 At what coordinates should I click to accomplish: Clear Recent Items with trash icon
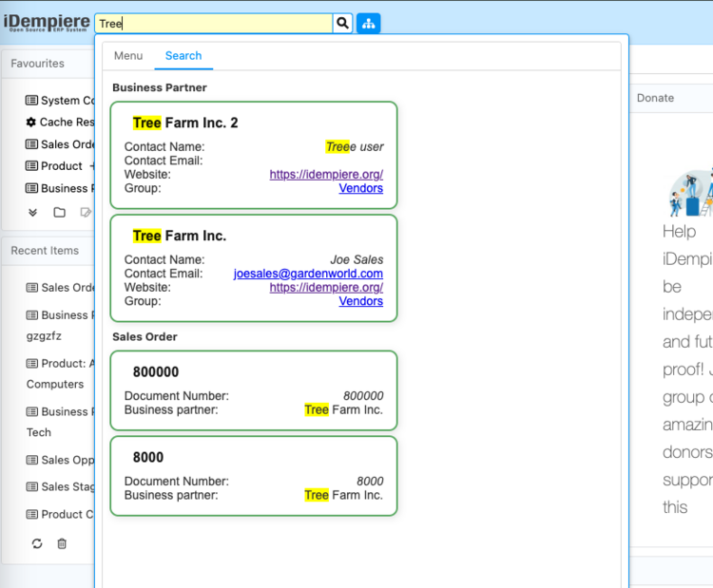pyautogui.click(x=62, y=543)
